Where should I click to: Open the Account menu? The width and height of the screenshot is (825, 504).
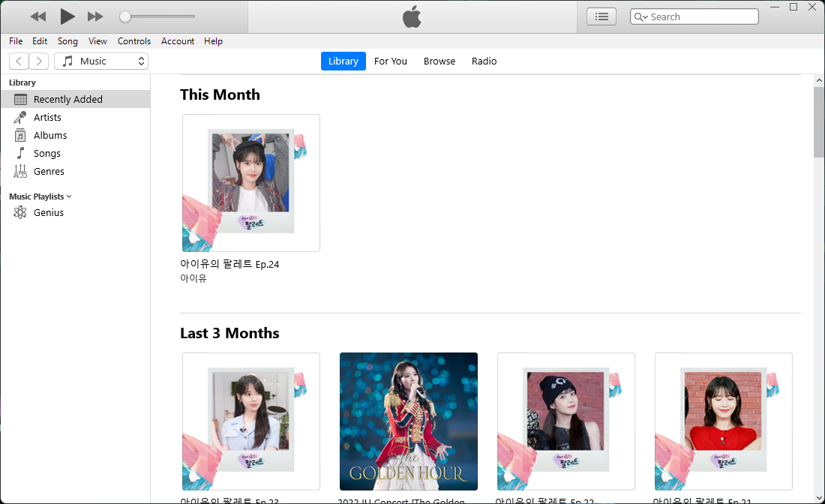pos(178,41)
